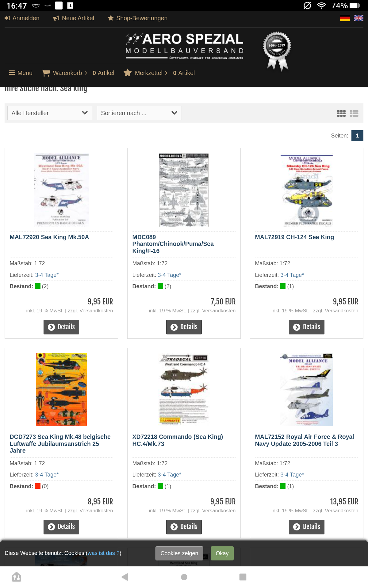
Task: Open the Anmelden login link
Action: pyautogui.click(x=22, y=18)
